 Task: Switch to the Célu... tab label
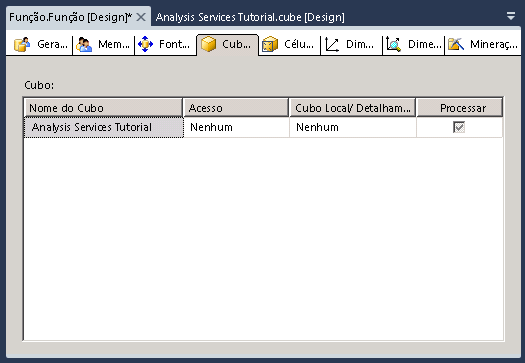(x=299, y=44)
